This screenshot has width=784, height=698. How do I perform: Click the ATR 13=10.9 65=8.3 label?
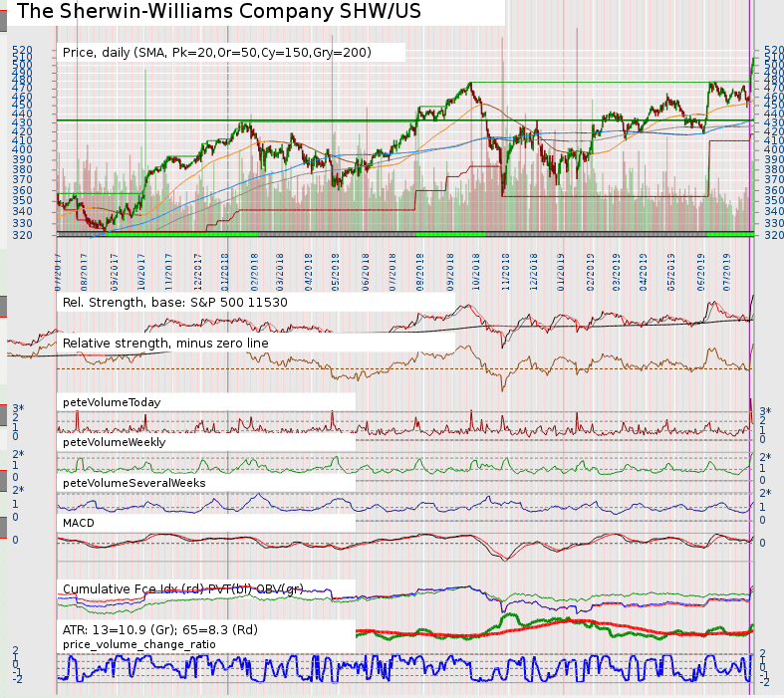(160, 629)
